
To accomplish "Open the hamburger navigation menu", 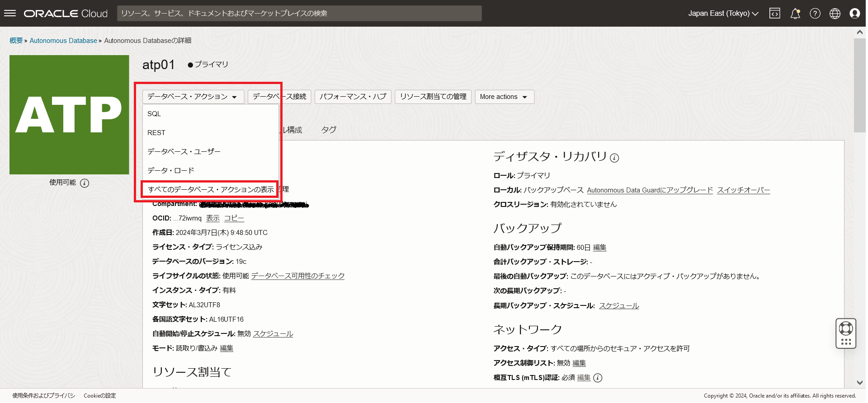I will (10, 13).
